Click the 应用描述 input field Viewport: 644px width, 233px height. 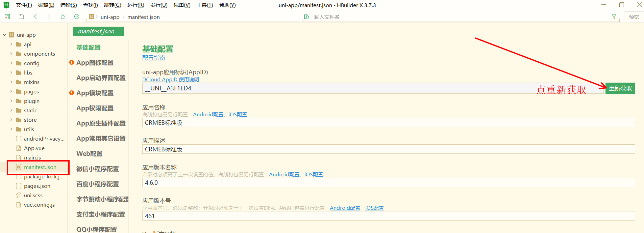tap(389, 149)
